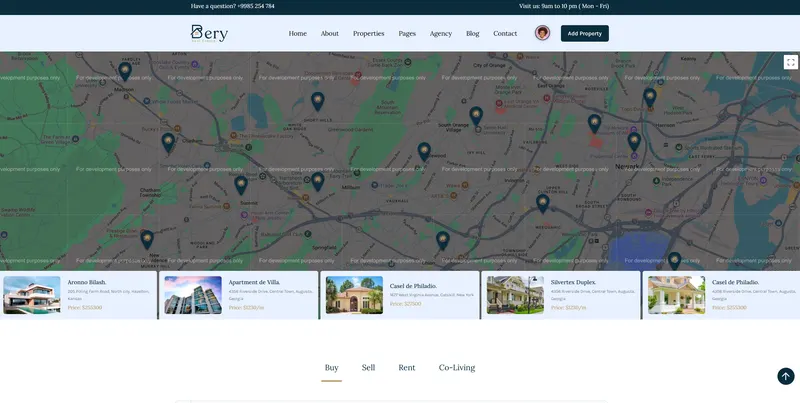This screenshot has width=800, height=403.
Task: Open the Properties menu
Action: (368, 34)
